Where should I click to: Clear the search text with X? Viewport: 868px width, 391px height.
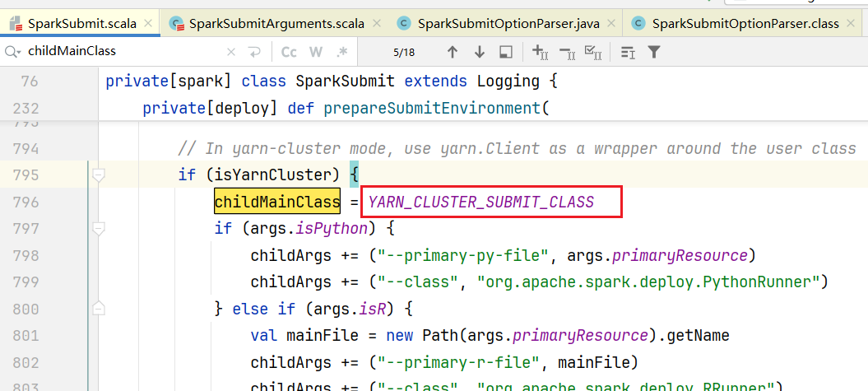coord(231,52)
